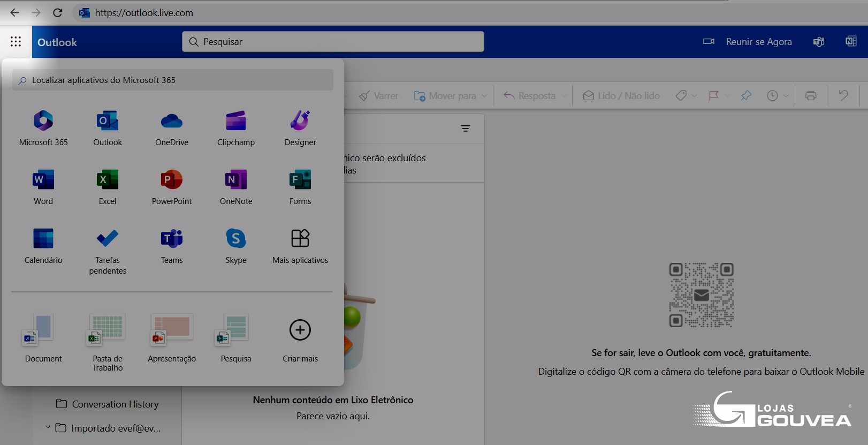Click the Outlook header title

(57, 42)
